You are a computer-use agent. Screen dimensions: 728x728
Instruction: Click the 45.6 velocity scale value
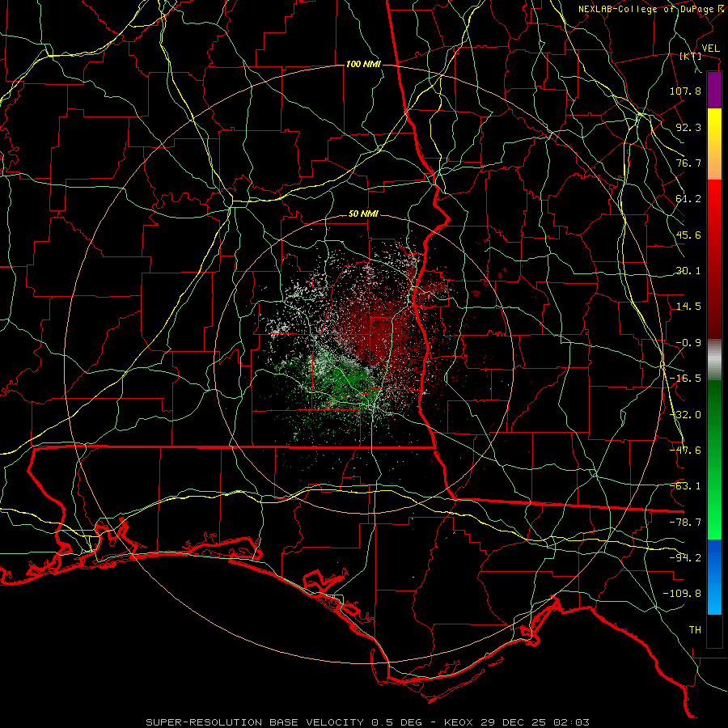[688, 235]
